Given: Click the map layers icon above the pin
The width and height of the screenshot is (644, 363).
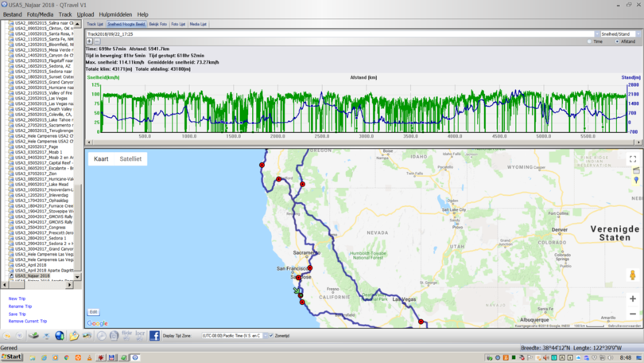Looking at the screenshot, I should tap(636, 170).
